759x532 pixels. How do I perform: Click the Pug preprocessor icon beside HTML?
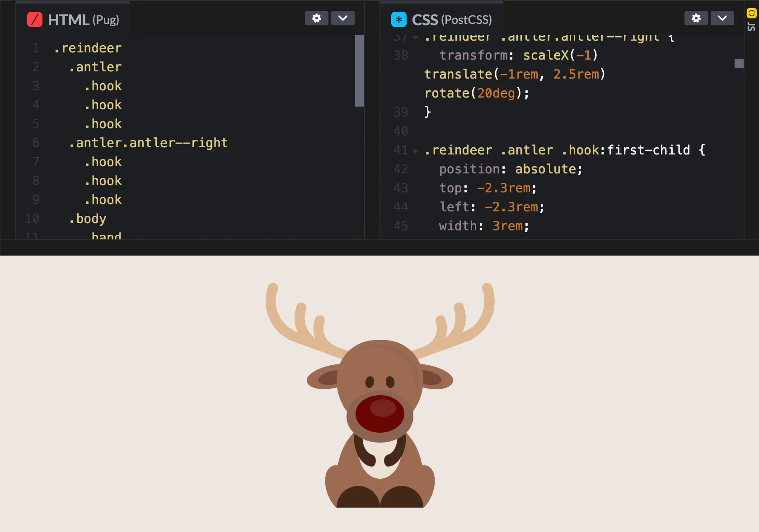point(34,19)
